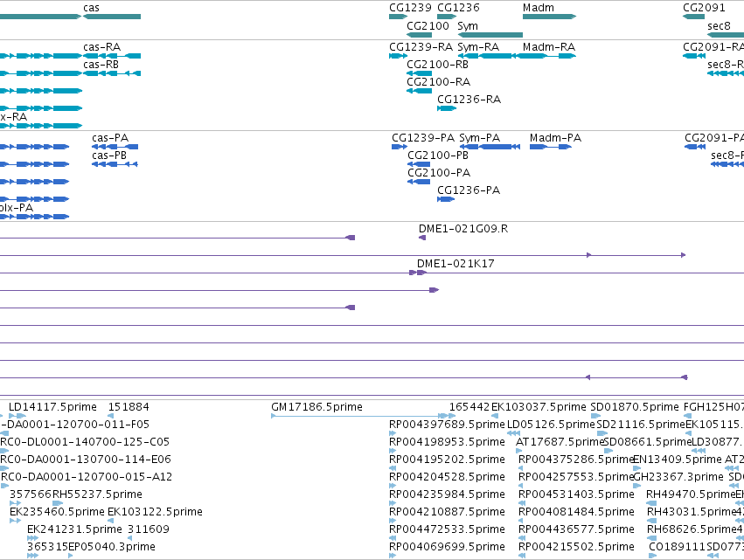Click the CG1236-RA transcript
The image size is (744, 560).
click(447, 108)
